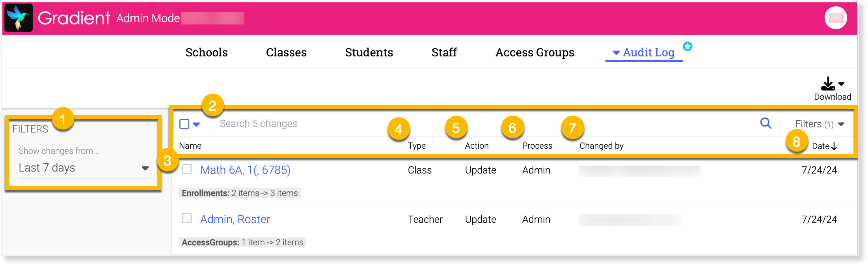Sort by the Changed by column header
Viewport: 868px width, 265px height.
point(601,146)
